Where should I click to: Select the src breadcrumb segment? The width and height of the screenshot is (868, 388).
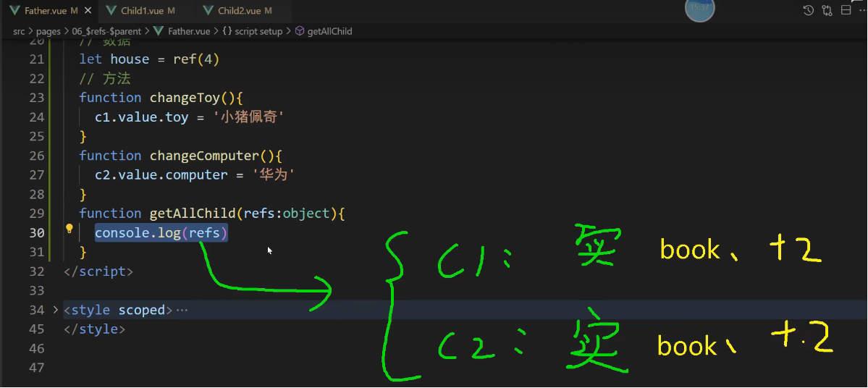19,32
